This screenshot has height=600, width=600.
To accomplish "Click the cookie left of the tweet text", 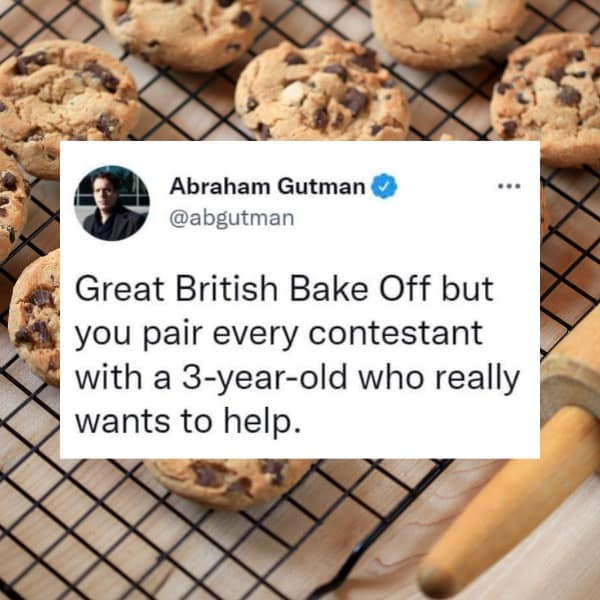I will 34,318.
